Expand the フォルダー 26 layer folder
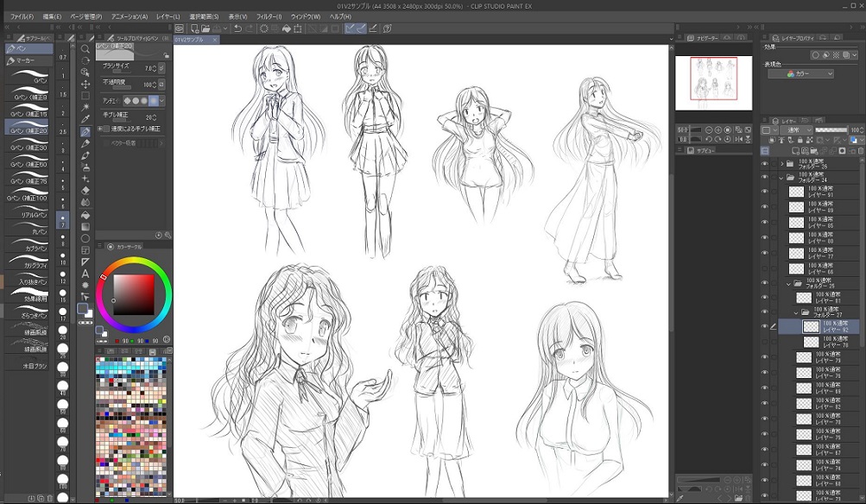 click(781, 164)
